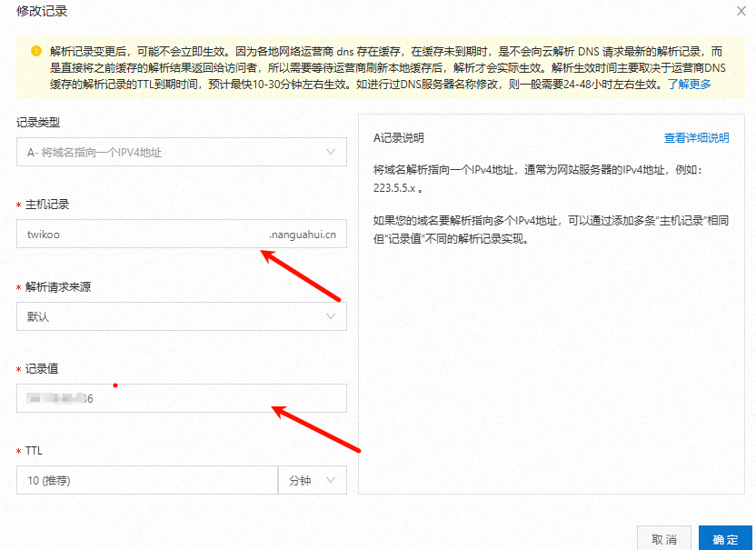Close the 修改记录 dialog with X
The image size is (756, 550).
click(741, 12)
